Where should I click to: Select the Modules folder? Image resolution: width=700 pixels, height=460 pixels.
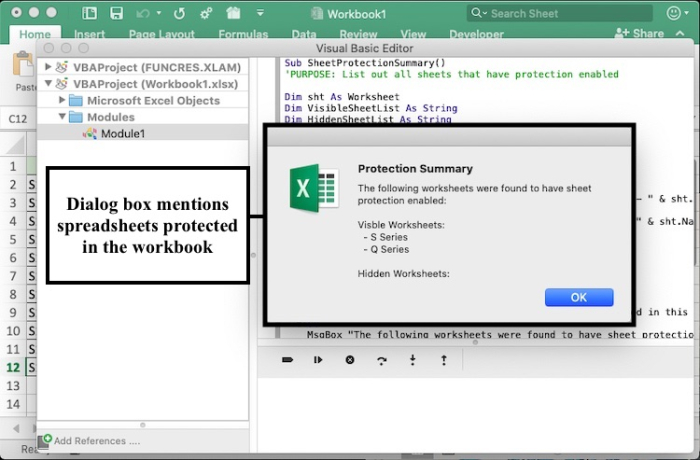pos(143,117)
